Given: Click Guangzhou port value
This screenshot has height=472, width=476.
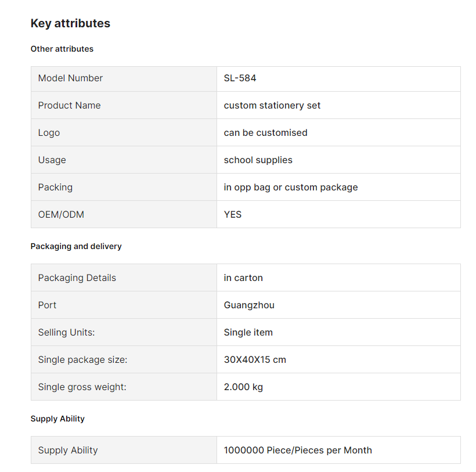Looking at the screenshot, I should point(249,305).
